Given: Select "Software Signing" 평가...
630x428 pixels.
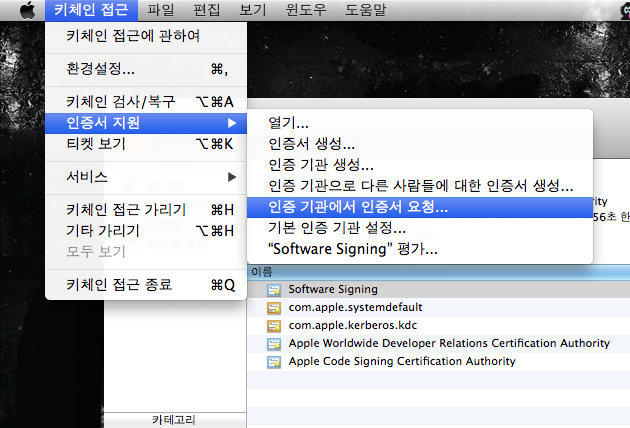Looking at the screenshot, I should (x=420, y=249).
